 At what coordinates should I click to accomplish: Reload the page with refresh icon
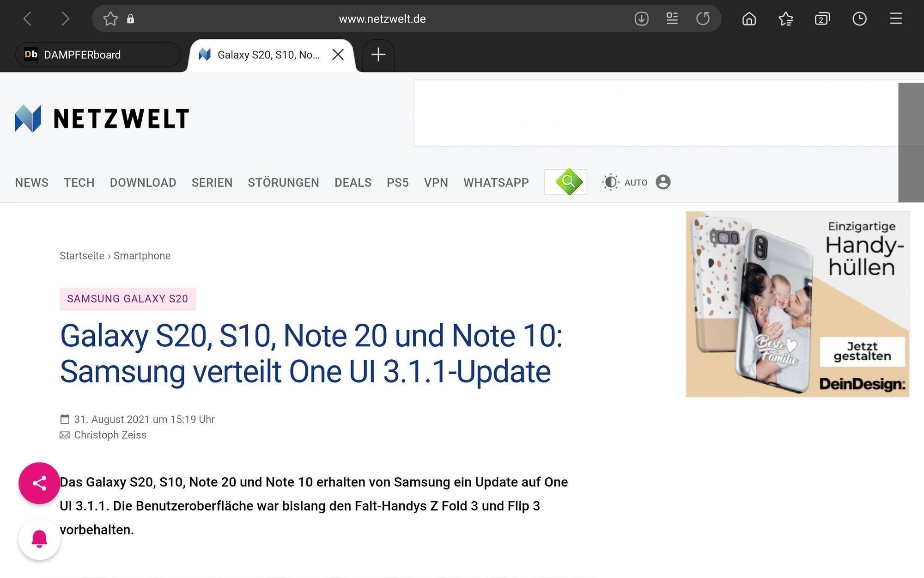[x=703, y=19]
